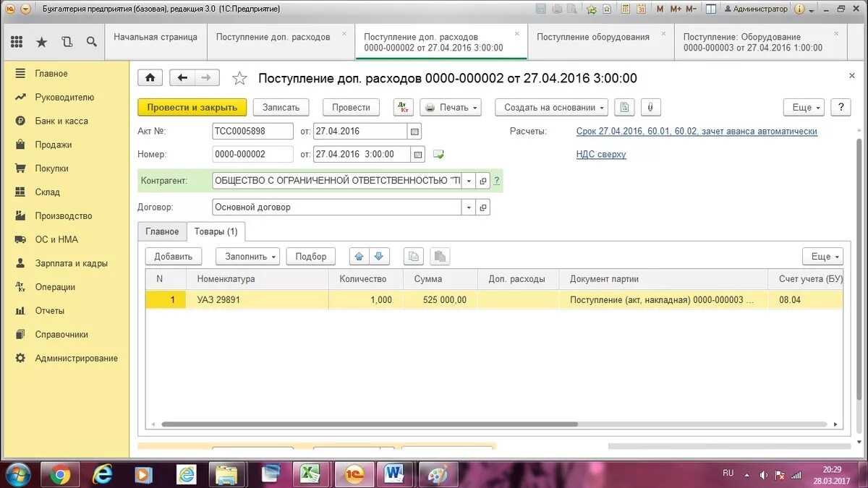Click the document journal icon near attachments
The image size is (868, 488).
(624, 107)
